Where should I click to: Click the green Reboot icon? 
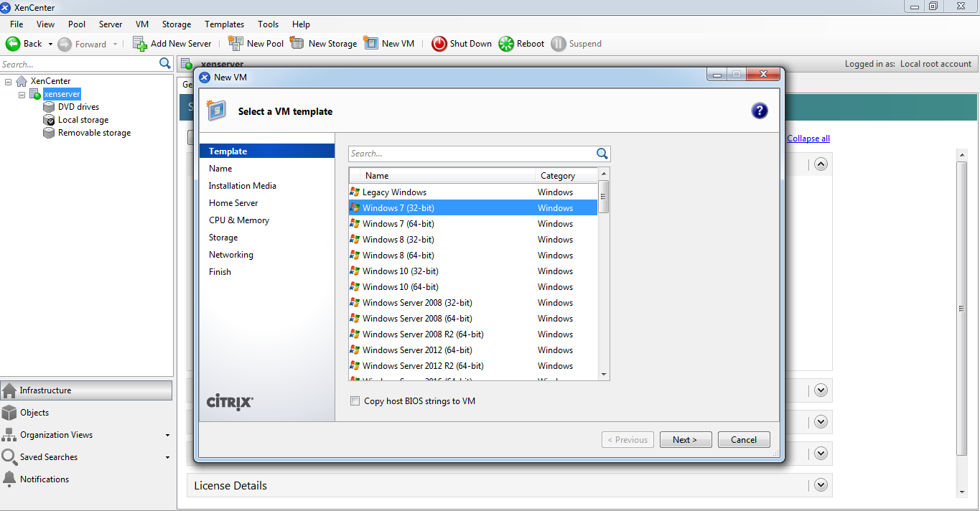(506, 44)
